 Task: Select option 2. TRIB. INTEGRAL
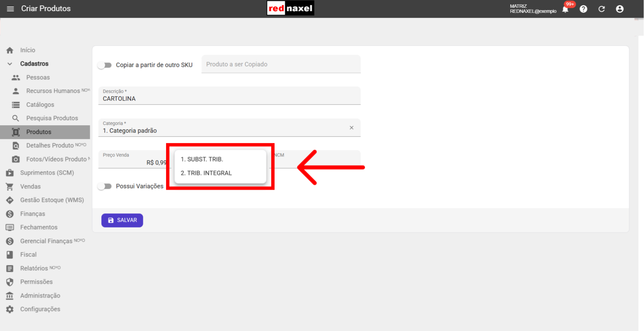coord(220,173)
